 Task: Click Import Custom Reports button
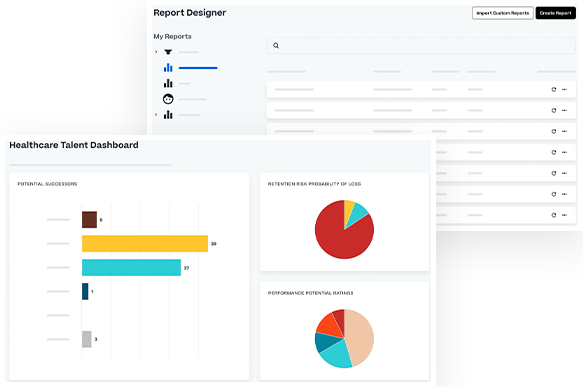(x=503, y=13)
